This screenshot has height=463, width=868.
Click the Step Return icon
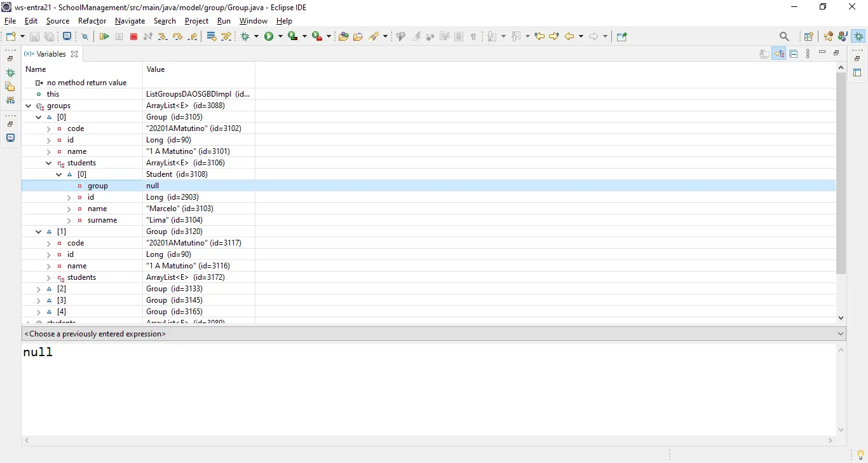(193, 36)
